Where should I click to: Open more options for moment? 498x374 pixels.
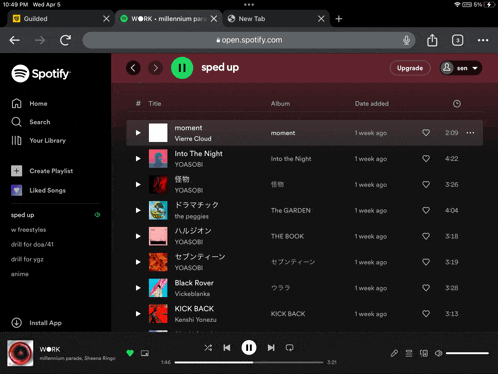[470, 133]
